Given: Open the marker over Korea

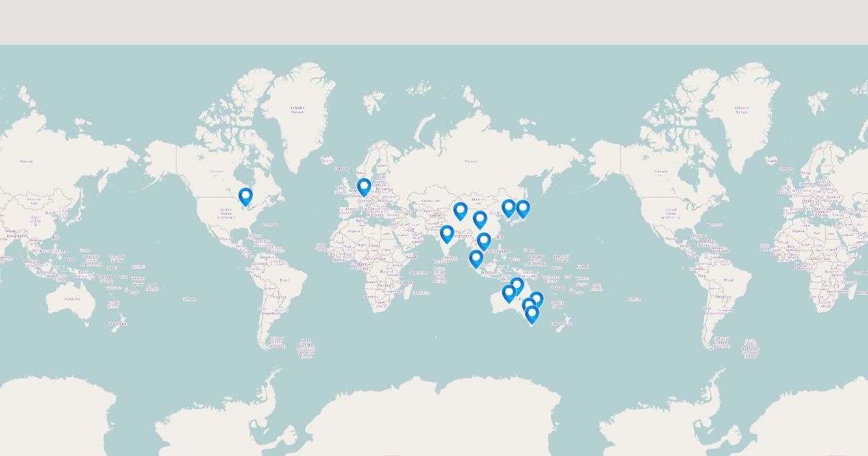Looking at the screenshot, I should pyautogui.click(x=509, y=208).
